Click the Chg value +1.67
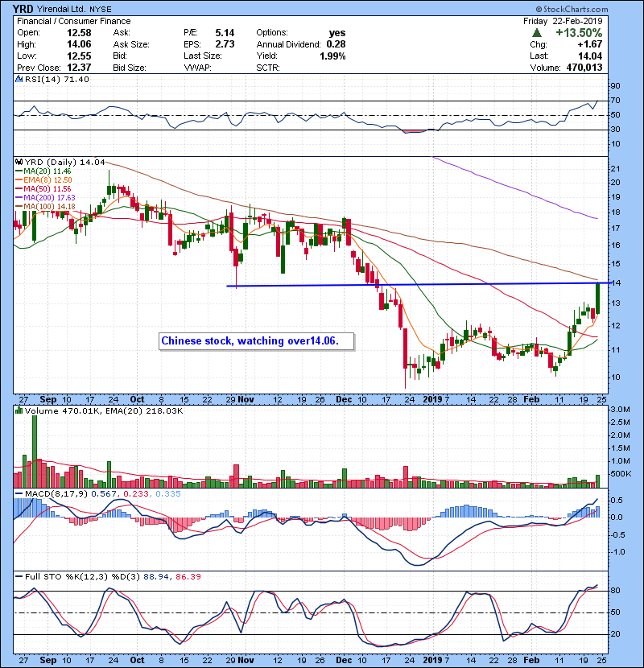 click(x=590, y=44)
